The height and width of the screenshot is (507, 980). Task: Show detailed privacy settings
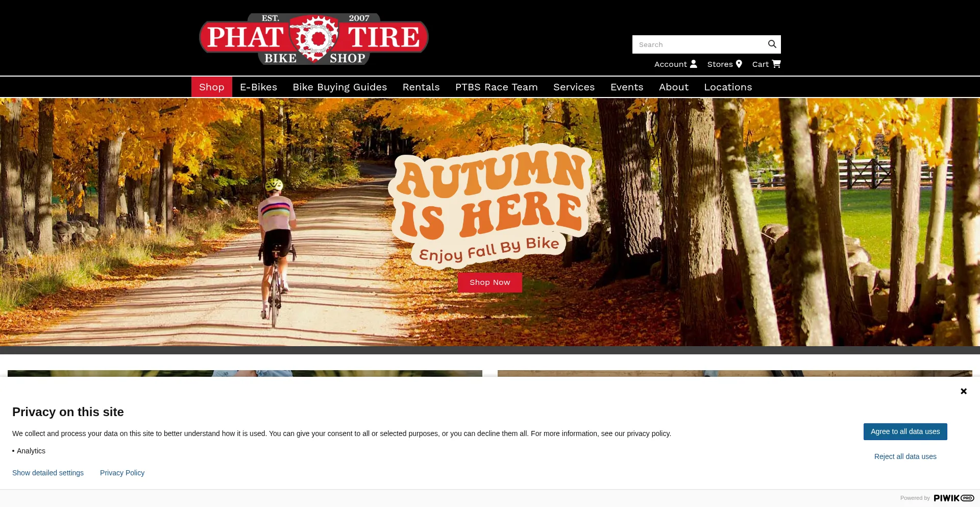48,473
